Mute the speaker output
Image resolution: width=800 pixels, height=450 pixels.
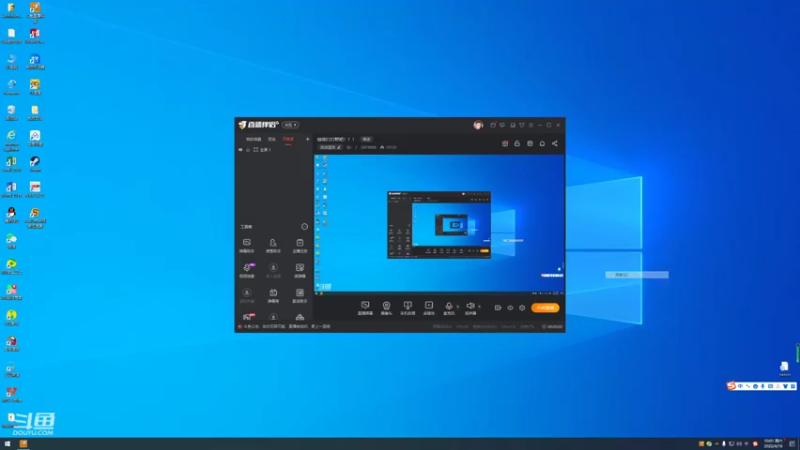pos(470,308)
